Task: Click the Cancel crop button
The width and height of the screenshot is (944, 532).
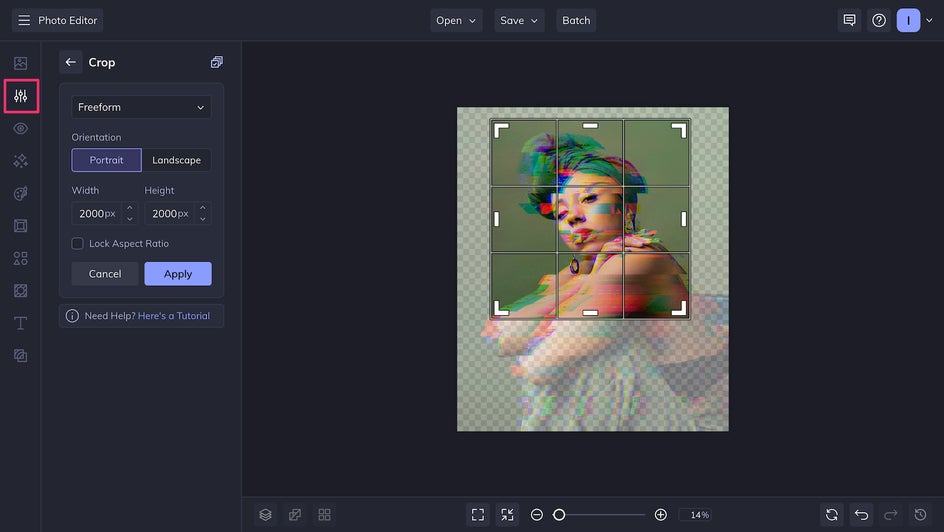Action: click(x=105, y=274)
